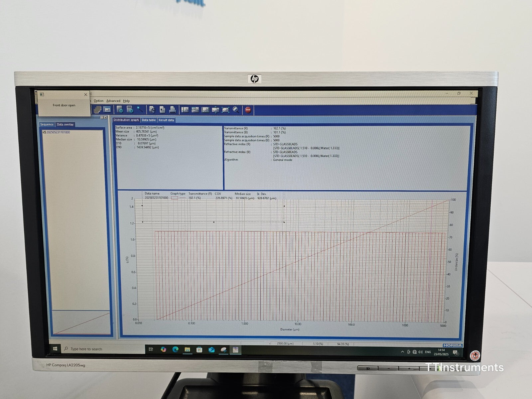Image resolution: width=532 pixels, height=399 pixels.
Task: Select the magic wand toolbar tool
Action: pyautogui.click(x=140, y=110)
